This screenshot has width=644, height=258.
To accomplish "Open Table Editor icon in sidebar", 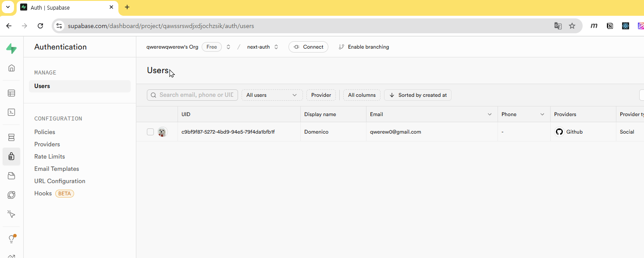I will tap(11, 93).
